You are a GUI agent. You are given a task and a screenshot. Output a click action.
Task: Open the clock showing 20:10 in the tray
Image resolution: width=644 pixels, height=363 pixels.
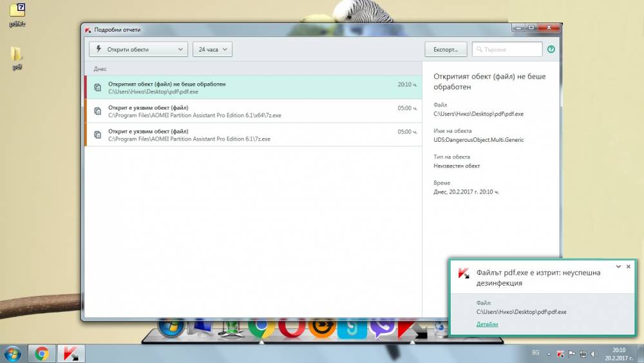pos(619,354)
